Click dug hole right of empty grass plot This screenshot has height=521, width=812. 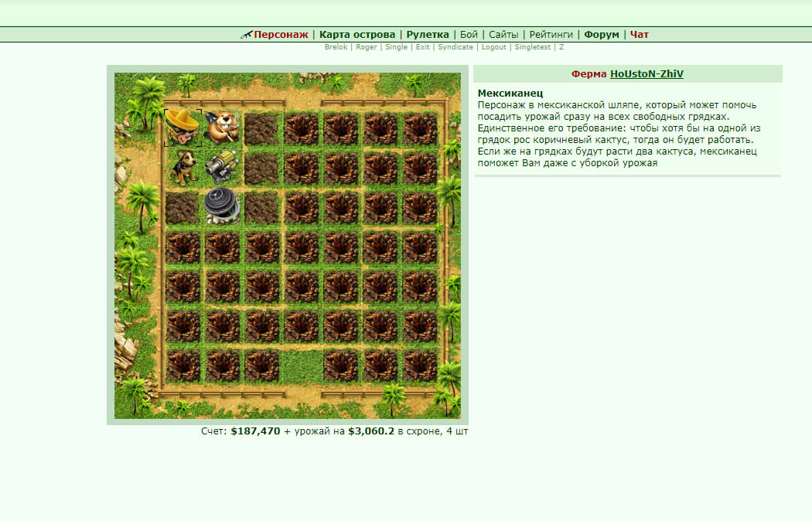tap(340, 366)
